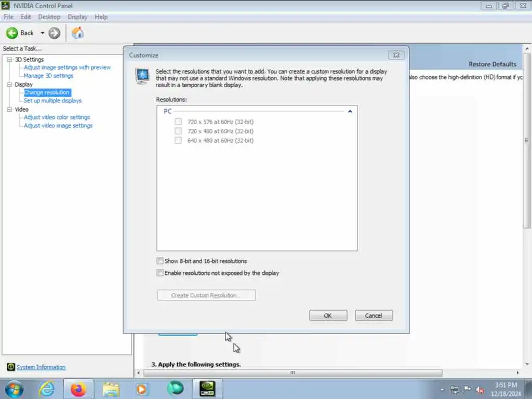
Task: Check 640 x 480 at 60Hz resolution
Action: click(x=178, y=140)
